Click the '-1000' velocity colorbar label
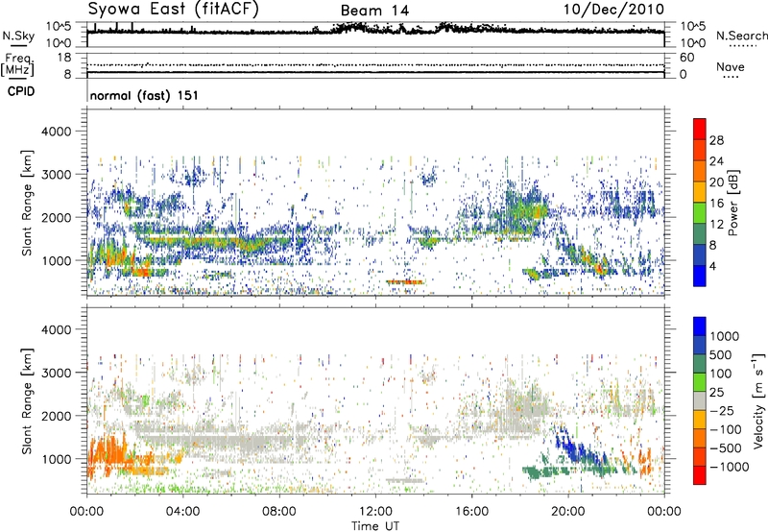The width and height of the screenshot is (768, 532). click(730, 467)
